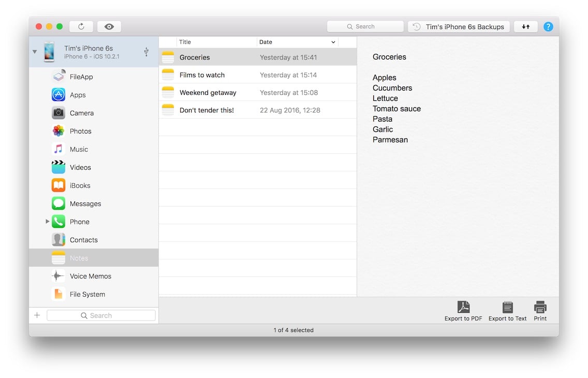
Task: Sort notes by Title column
Action: (217, 42)
